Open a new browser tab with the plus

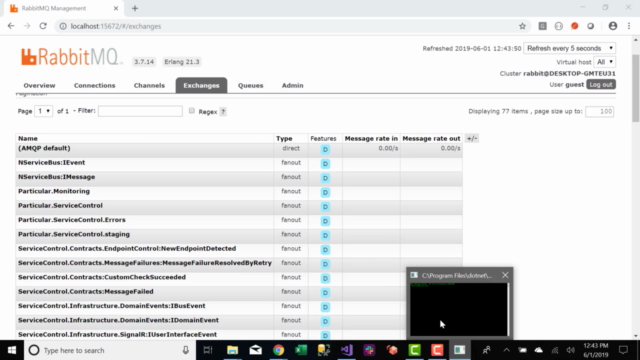(135, 8)
